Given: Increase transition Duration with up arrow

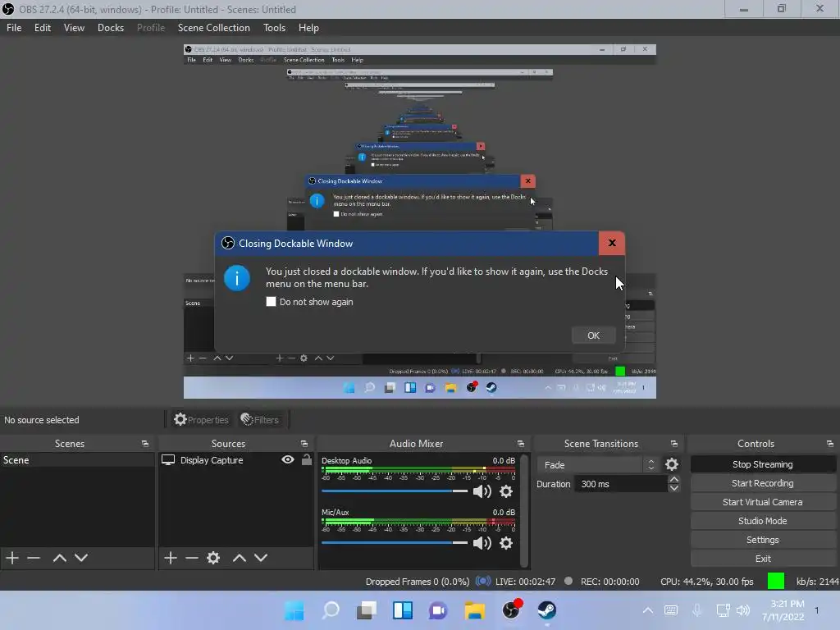Looking at the screenshot, I should click(x=674, y=479).
